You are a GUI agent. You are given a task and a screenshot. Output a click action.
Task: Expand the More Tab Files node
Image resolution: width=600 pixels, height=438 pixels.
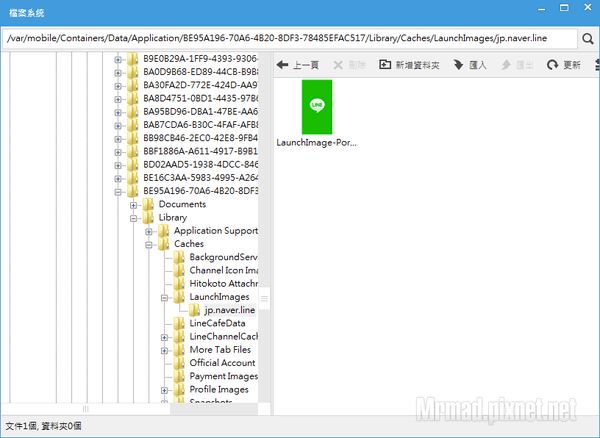164,350
